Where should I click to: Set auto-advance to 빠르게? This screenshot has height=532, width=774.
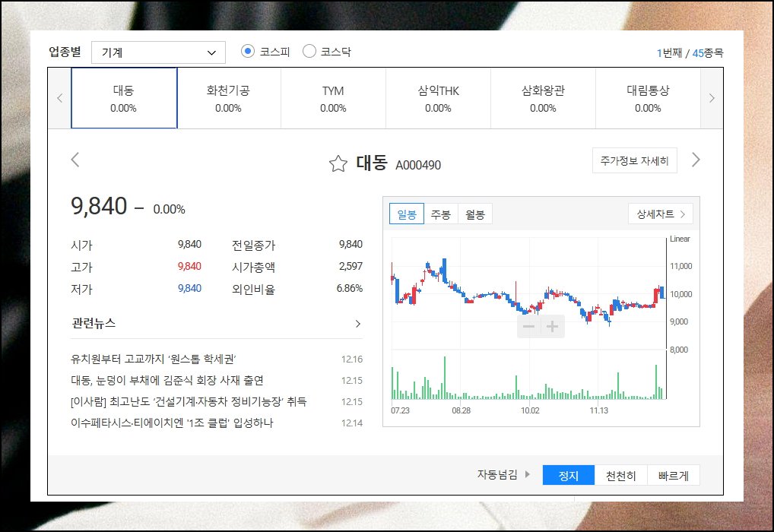coord(674,475)
